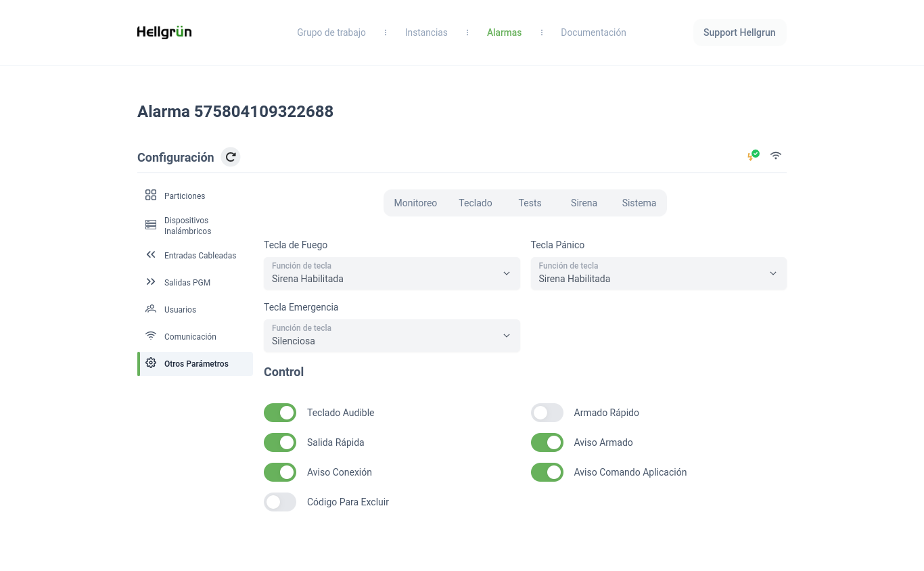Switch to the Sirena tab
This screenshot has width=924, height=571.
pos(584,203)
